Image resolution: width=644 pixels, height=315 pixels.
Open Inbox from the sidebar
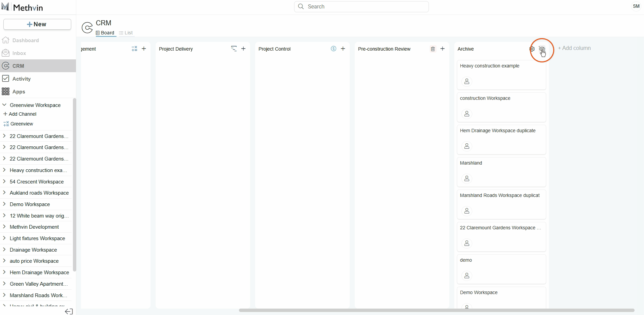pos(19,53)
